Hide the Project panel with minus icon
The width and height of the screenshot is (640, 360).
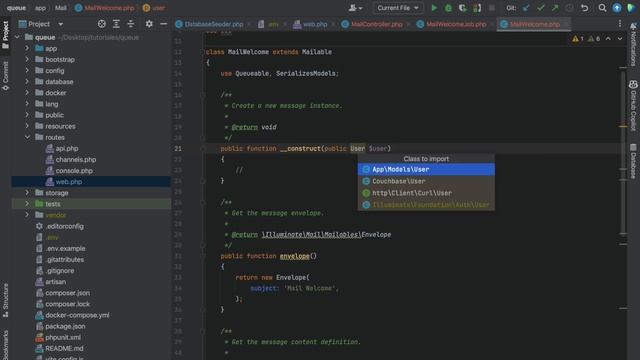[163, 24]
